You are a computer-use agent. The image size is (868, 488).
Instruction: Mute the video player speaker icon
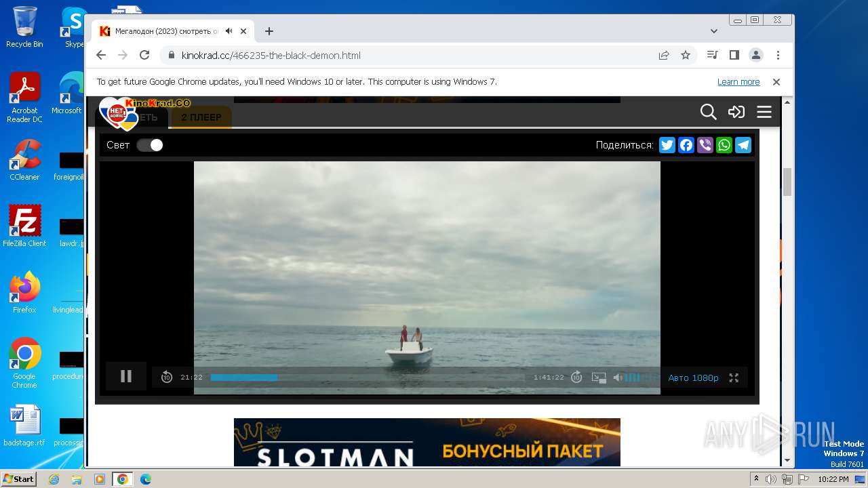[x=618, y=378]
